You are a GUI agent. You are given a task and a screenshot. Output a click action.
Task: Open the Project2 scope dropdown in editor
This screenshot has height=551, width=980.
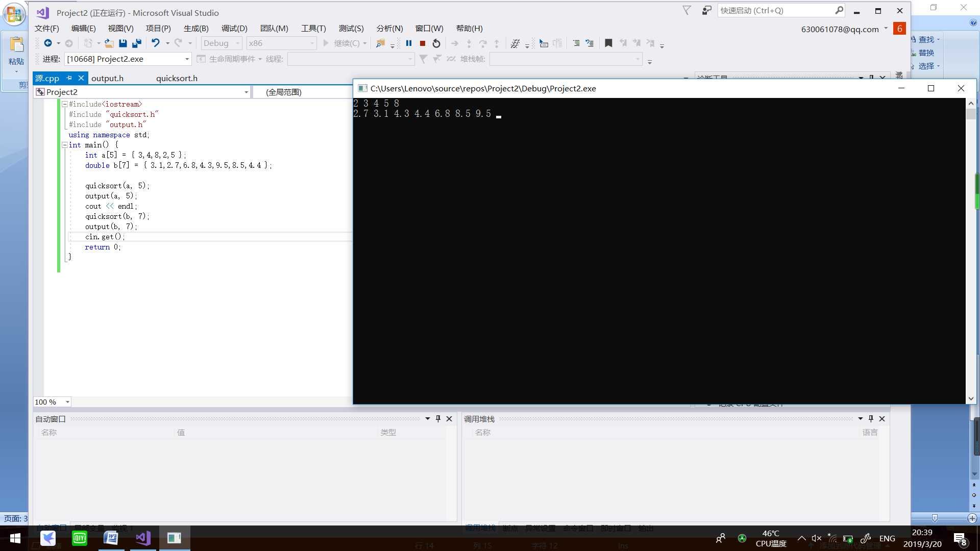point(142,92)
